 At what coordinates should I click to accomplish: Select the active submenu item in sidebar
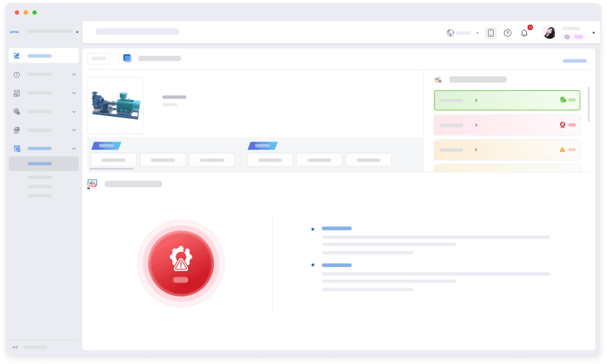(x=43, y=164)
